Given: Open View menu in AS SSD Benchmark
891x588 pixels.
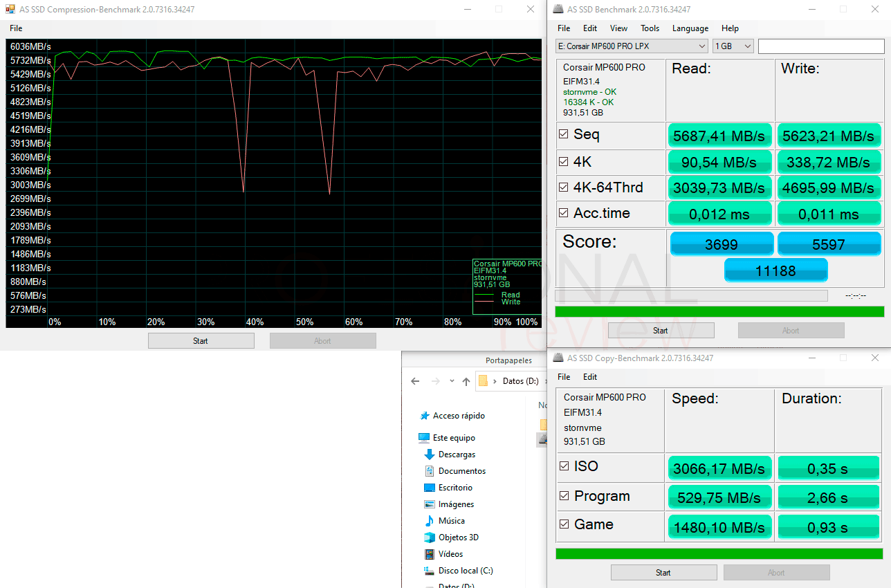Looking at the screenshot, I should [619, 28].
